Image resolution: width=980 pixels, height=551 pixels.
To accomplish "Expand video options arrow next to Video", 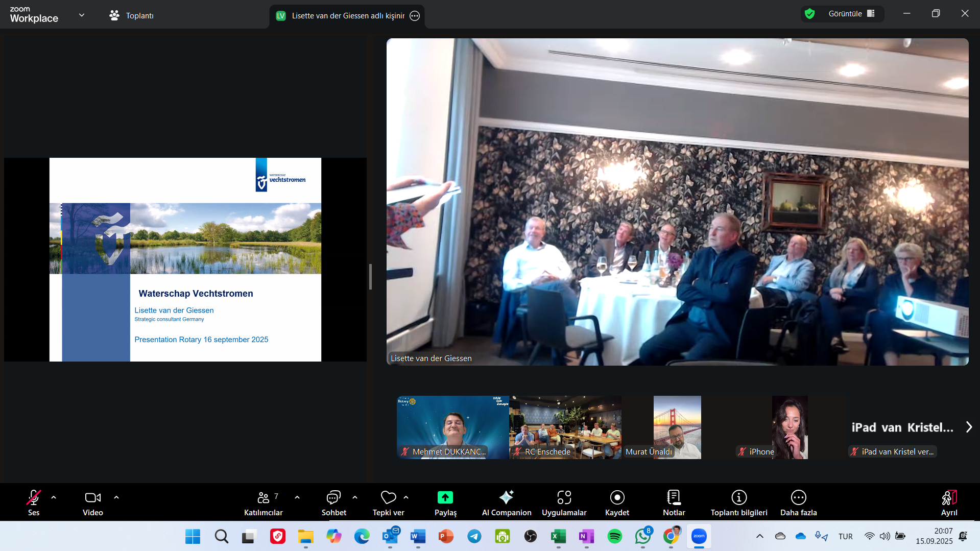I will 116,497.
